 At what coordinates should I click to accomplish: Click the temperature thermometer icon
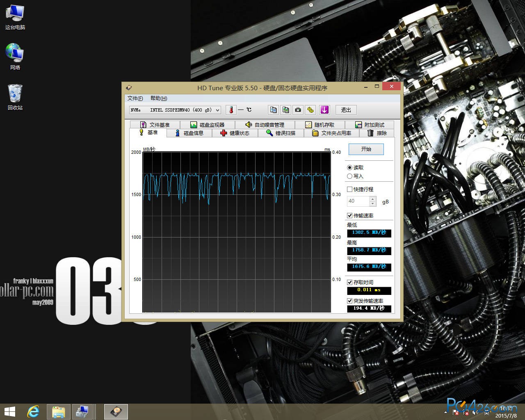(x=231, y=110)
